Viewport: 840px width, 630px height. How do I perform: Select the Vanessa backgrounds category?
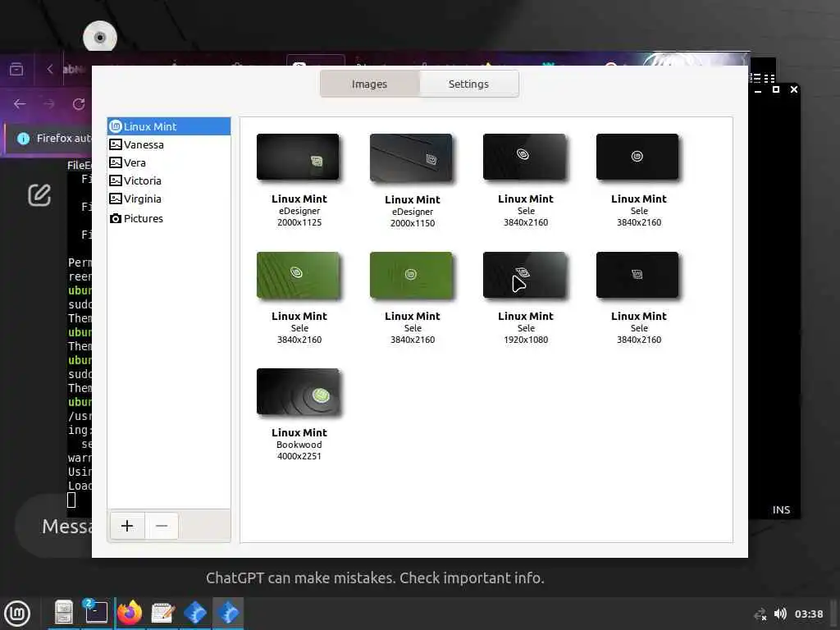click(x=169, y=144)
